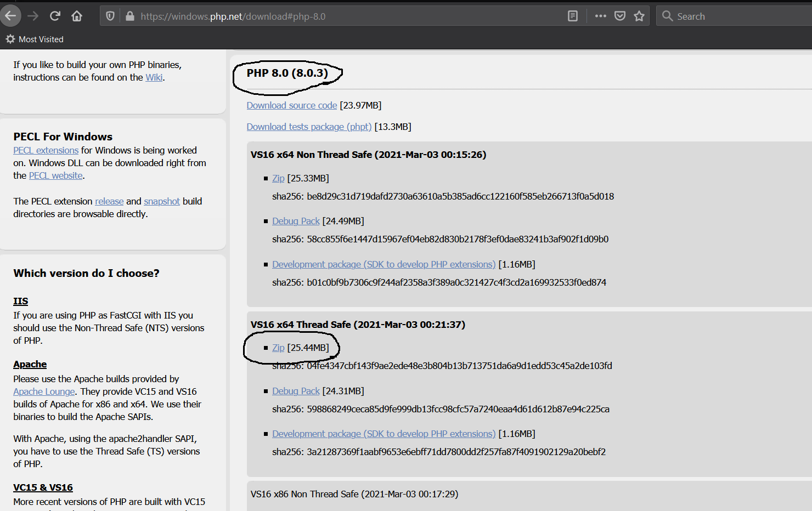Screen dimensions: 812x511
Task: Click VS16 x86 Non Thread Safe heading
Action: pos(354,494)
